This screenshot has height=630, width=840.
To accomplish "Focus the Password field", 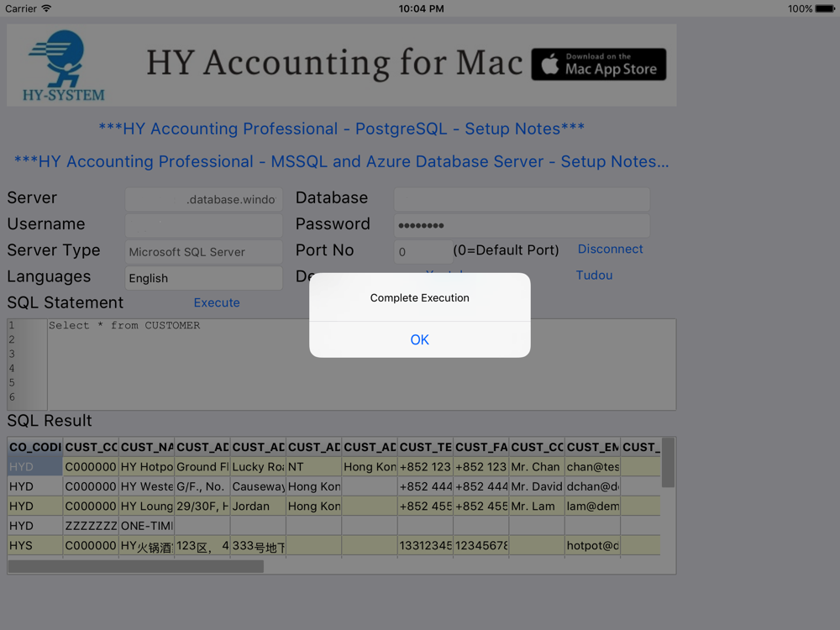I will [522, 225].
